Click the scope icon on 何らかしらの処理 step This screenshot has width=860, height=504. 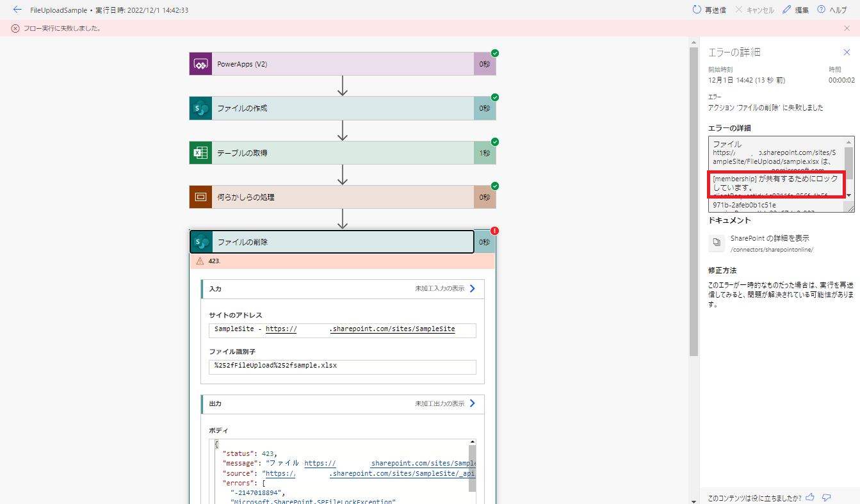click(x=200, y=197)
